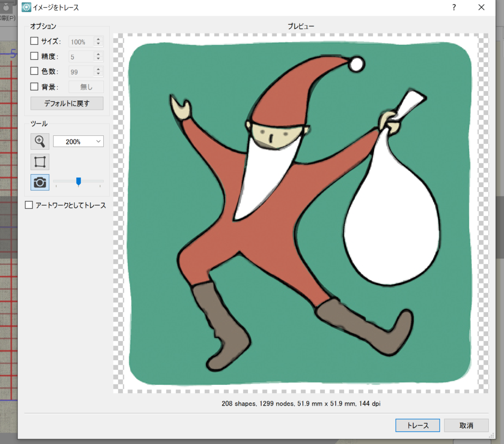Click the dialog title app icon
504x444 pixels.
click(26, 7)
